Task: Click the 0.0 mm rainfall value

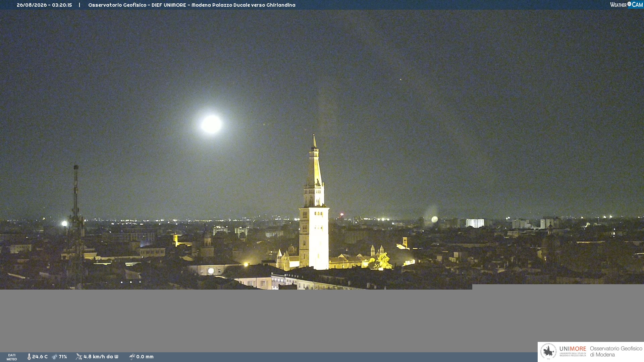Action: pos(145,357)
